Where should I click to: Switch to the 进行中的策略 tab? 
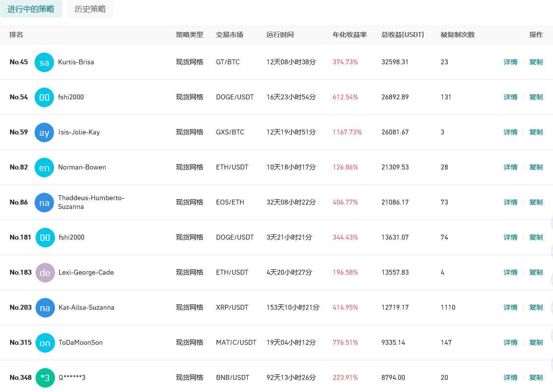(x=31, y=9)
